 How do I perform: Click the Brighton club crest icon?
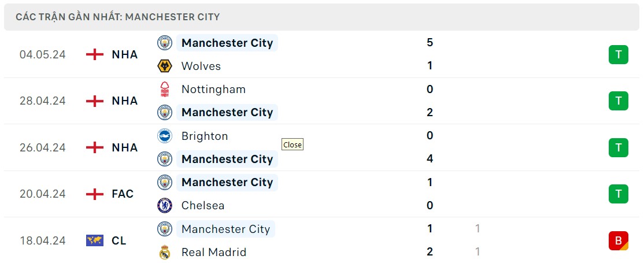coord(165,136)
